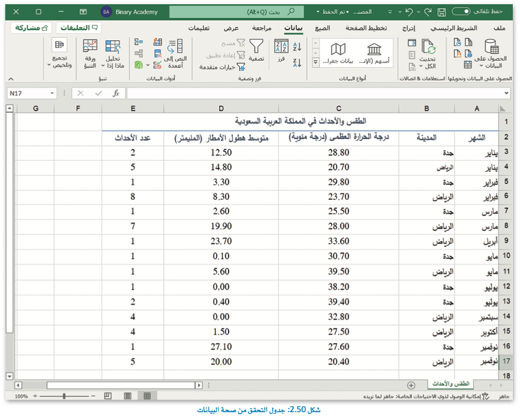Click the Comments button (التعليقات)
Image resolution: width=520 pixels, height=420 pixels.
click(x=79, y=28)
